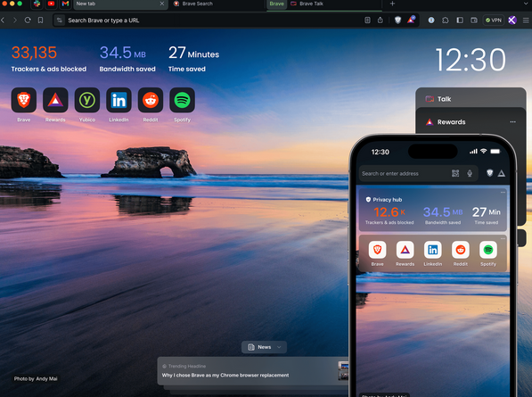Open the Extensions puzzle-piece menu
The height and width of the screenshot is (397, 532).
[446, 21]
